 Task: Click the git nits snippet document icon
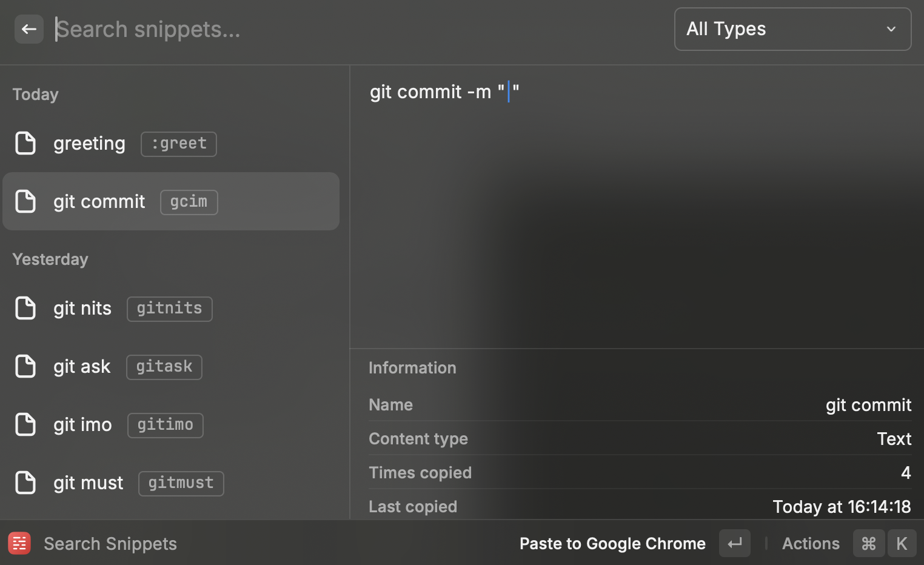click(x=25, y=308)
